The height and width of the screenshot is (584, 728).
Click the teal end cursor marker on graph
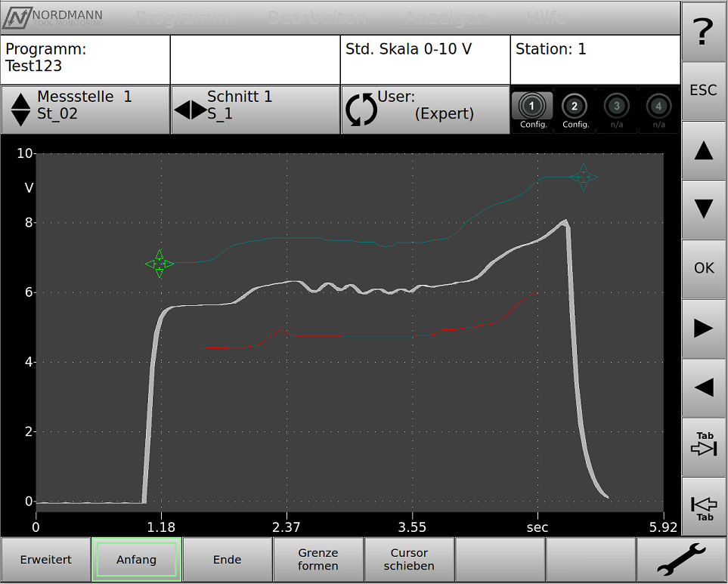(x=583, y=178)
